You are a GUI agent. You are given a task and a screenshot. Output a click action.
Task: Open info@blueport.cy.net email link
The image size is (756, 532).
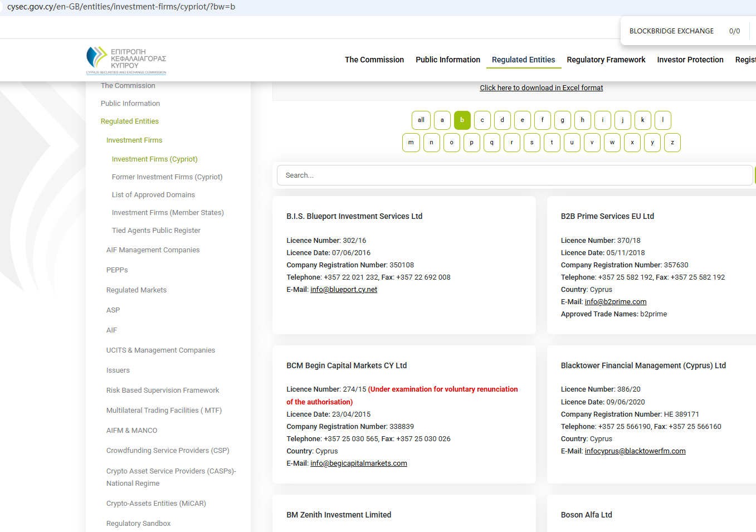click(343, 290)
